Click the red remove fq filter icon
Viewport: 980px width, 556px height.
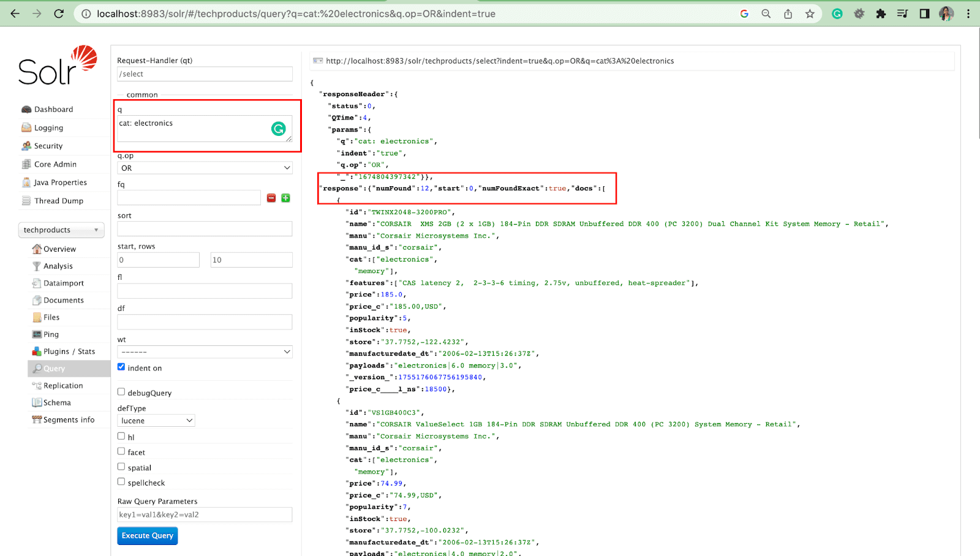click(271, 198)
